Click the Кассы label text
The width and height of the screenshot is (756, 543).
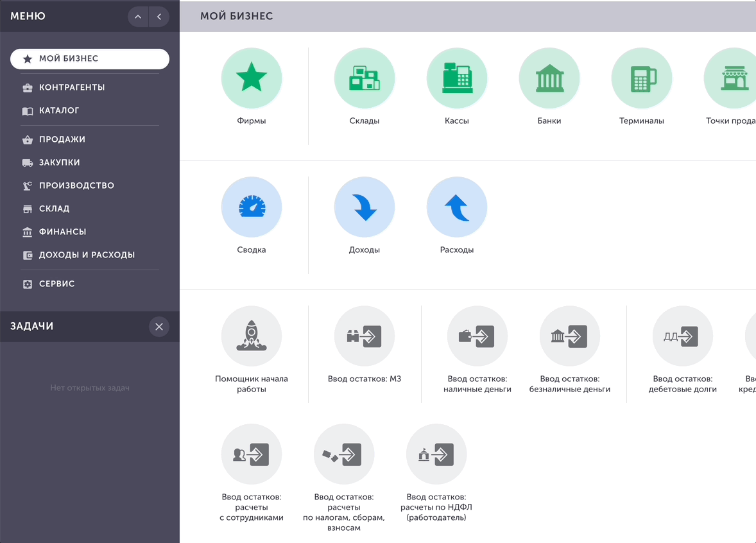(x=456, y=121)
